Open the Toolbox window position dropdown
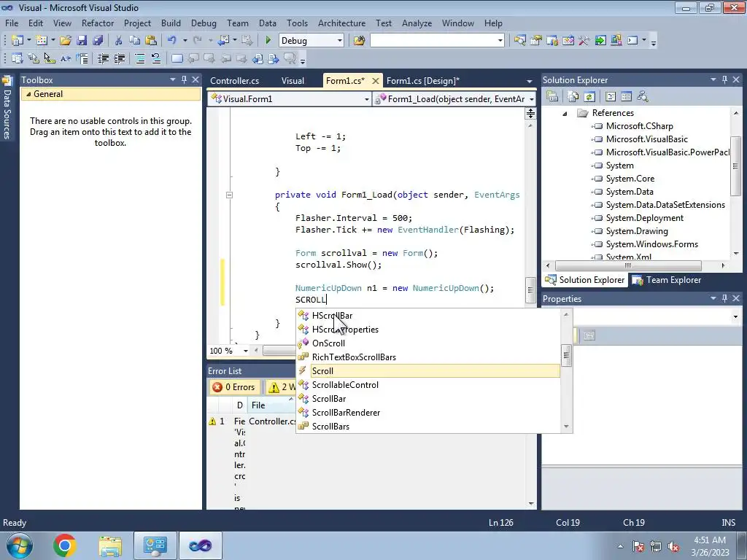Screen dimensions: 747x560 [x=172, y=80]
